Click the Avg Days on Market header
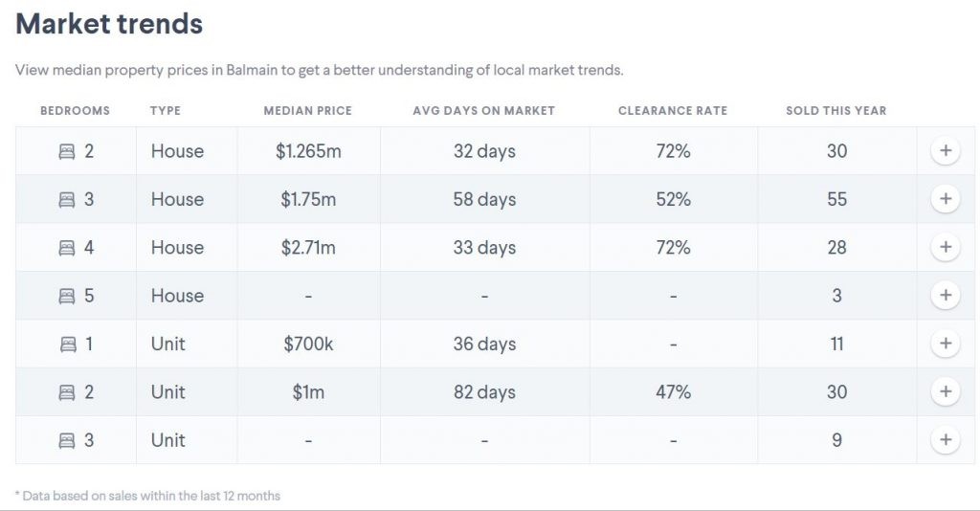This screenshot has width=980, height=511. pos(483,111)
